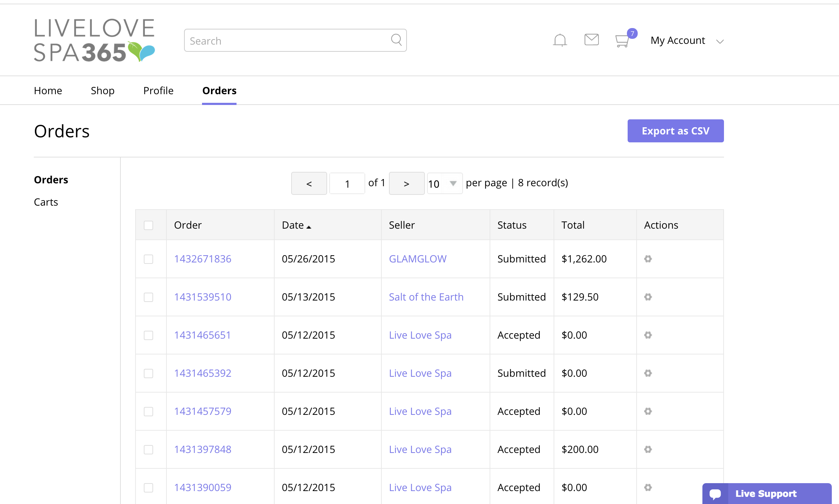Check the box for order 1431457579
Image resolution: width=839 pixels, height=504 pixels.
pos(148,412)
